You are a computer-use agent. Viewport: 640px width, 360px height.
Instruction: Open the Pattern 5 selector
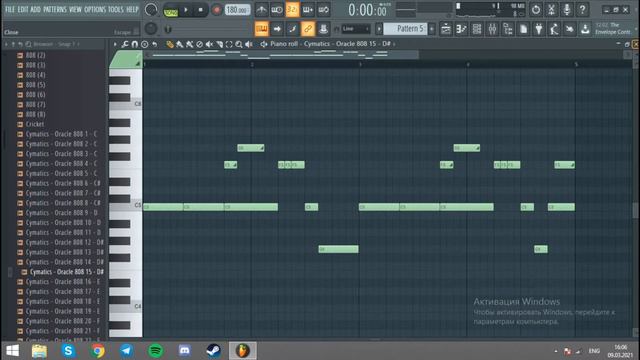(406, 29)
